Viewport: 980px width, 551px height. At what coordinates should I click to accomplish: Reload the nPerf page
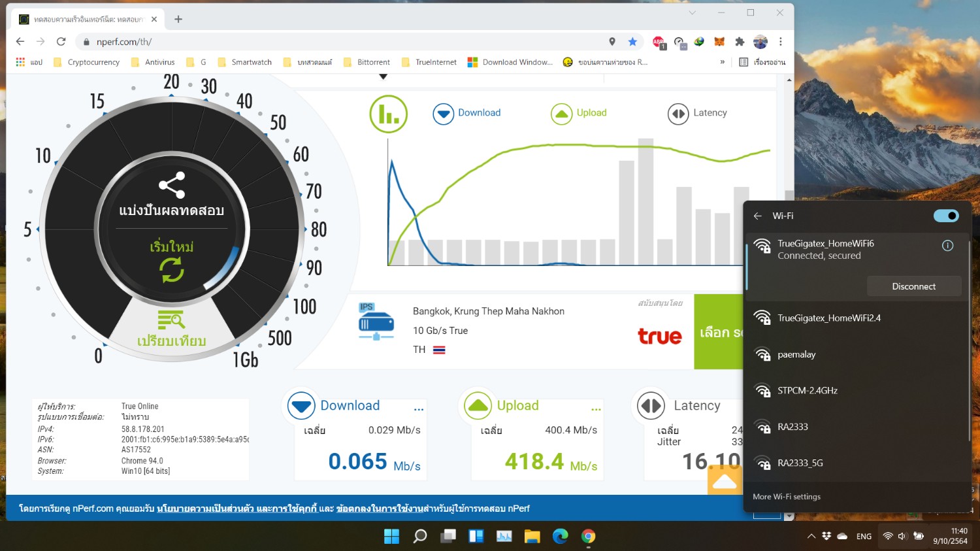pos(61,42)
